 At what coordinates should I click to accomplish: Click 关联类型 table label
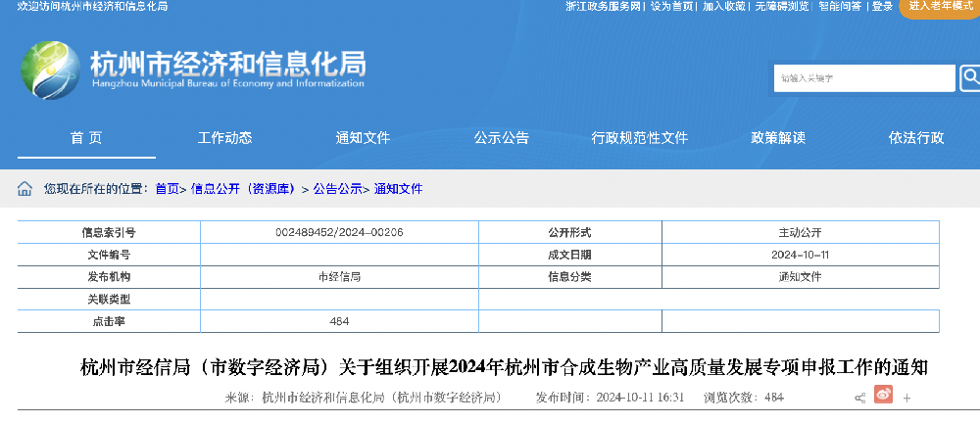tap(109, 299)
